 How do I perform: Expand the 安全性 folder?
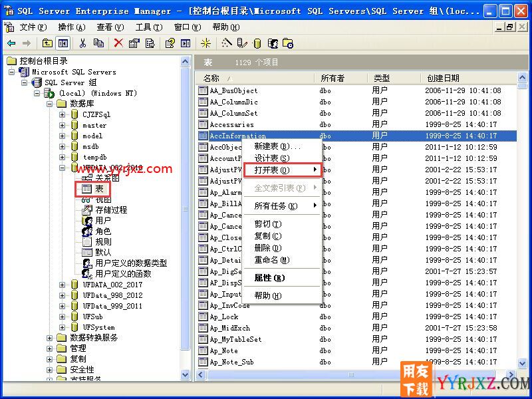click(49, 370)
